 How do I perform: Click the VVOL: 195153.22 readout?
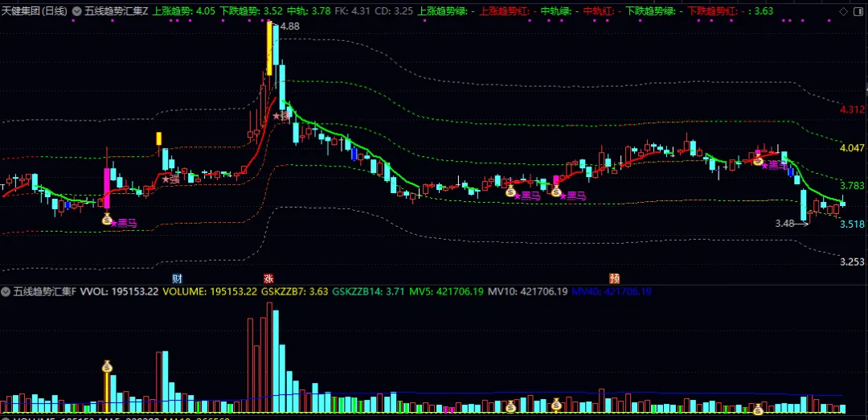point(120,291)
